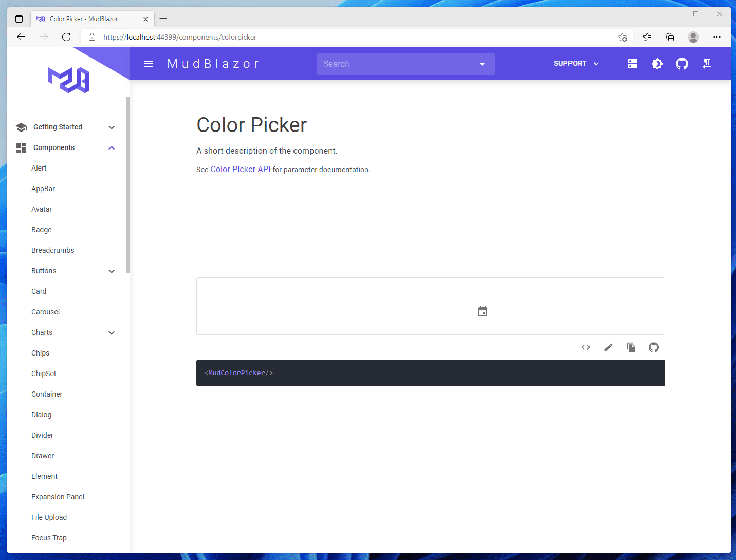Switch text direction with the RTL icon
The width and height of the screenshot is (736, 560).
point(707,63)
